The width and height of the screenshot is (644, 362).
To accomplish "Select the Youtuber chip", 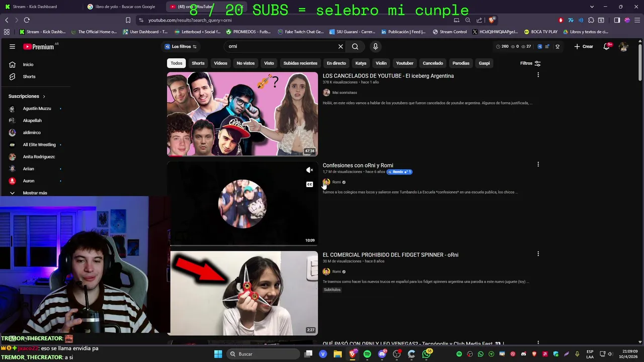I will (x=405, y=63).
